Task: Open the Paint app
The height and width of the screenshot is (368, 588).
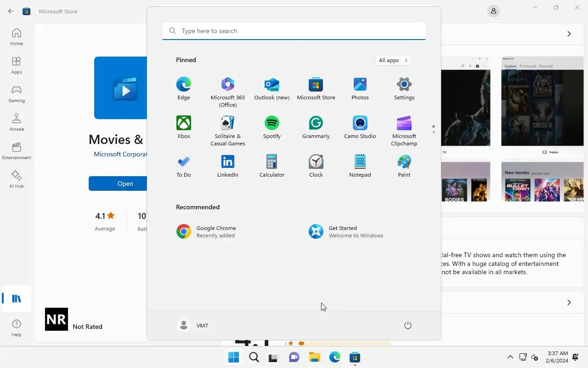Action: [404, 166]
